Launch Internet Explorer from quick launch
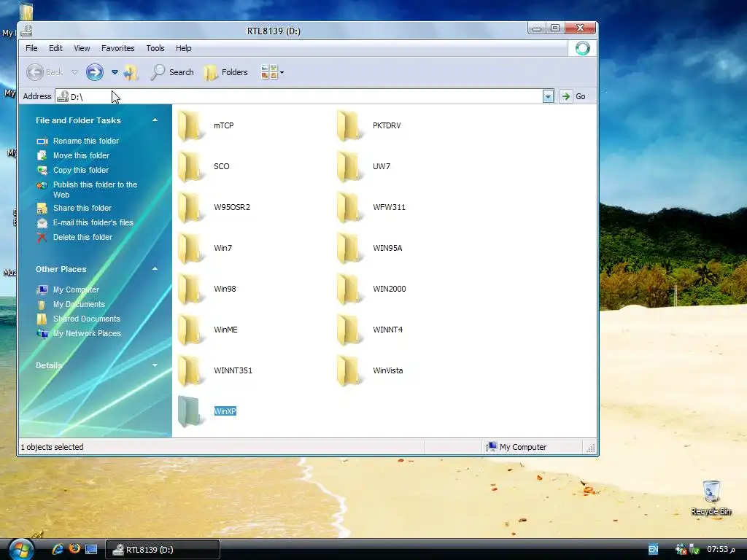The height and width of the screenshot is (560, 747). tap(58, 549)
